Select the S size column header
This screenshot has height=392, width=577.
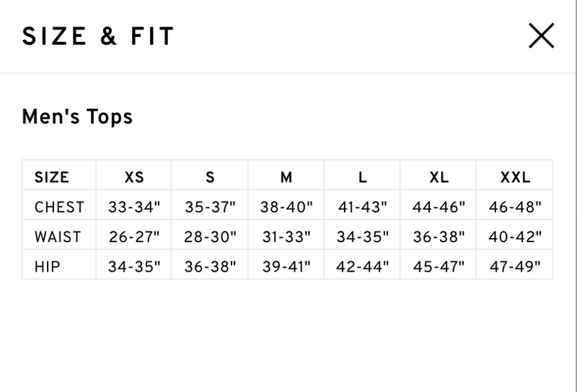coord(210,177)
